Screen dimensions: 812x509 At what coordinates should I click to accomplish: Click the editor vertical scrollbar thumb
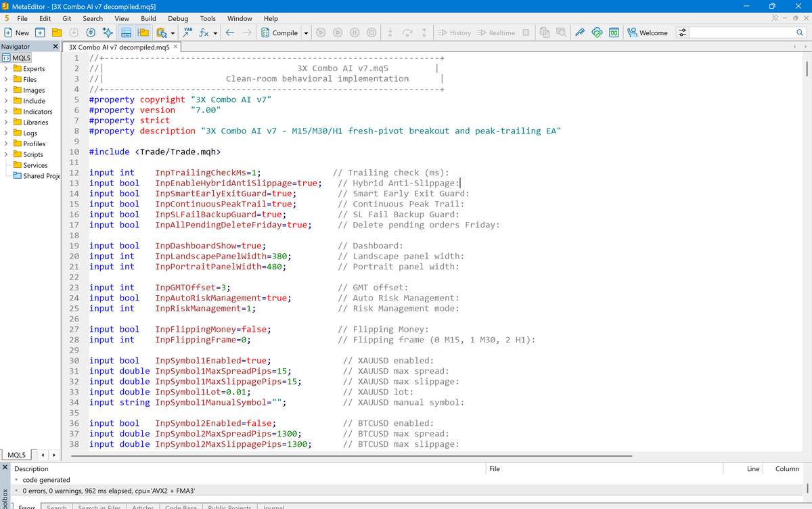tap(807, 70)
